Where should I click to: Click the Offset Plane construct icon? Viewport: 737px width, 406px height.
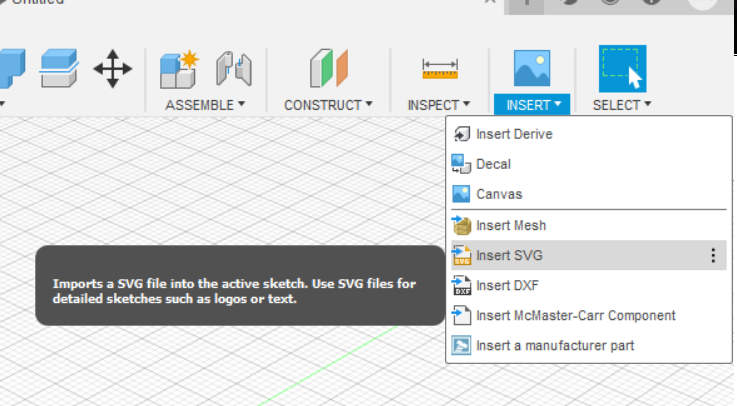[x=328, y=68]
